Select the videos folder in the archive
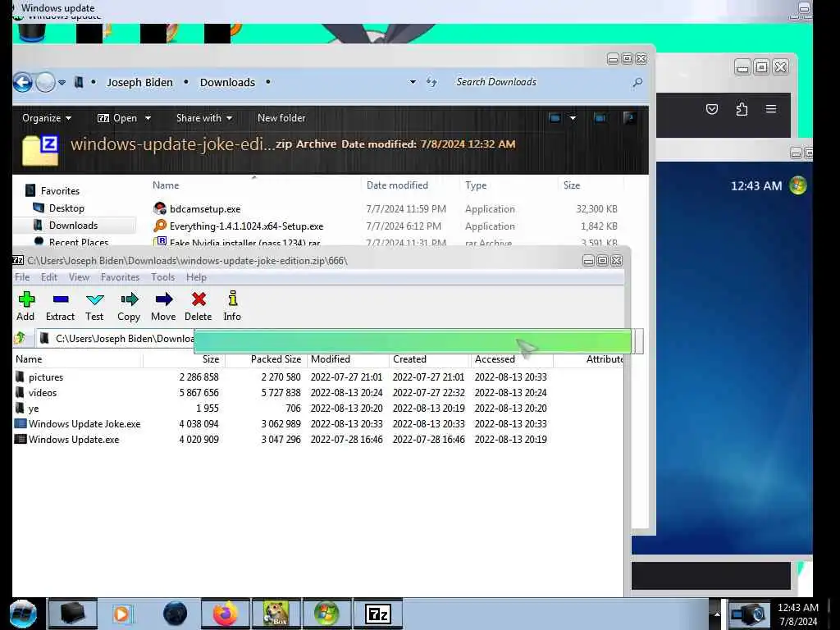Screen dimensions: 840x630 point(43,393)
